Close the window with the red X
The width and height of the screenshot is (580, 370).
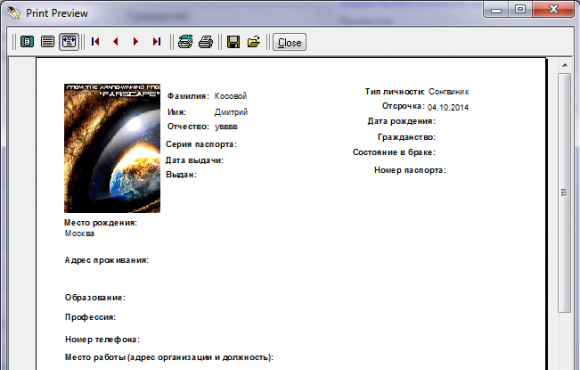pyautogui.click(x=553, y=9)
